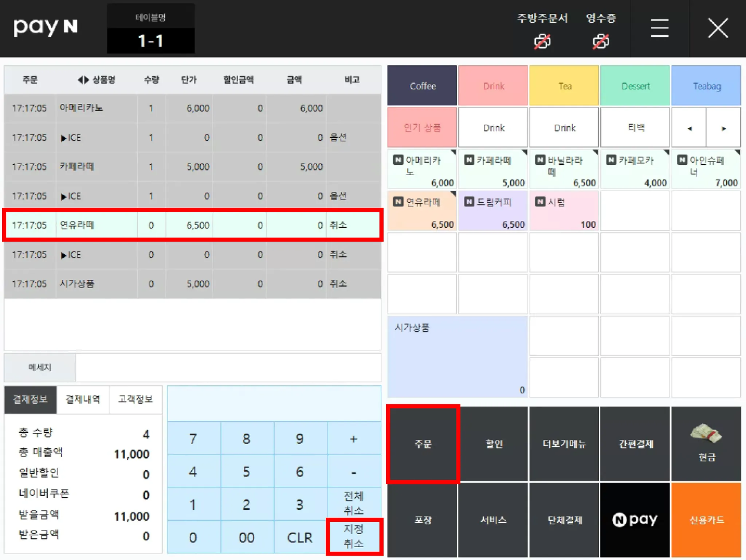Toggle 포장 takeout option
The image size is (746, 560).
[x=422, y=520]
